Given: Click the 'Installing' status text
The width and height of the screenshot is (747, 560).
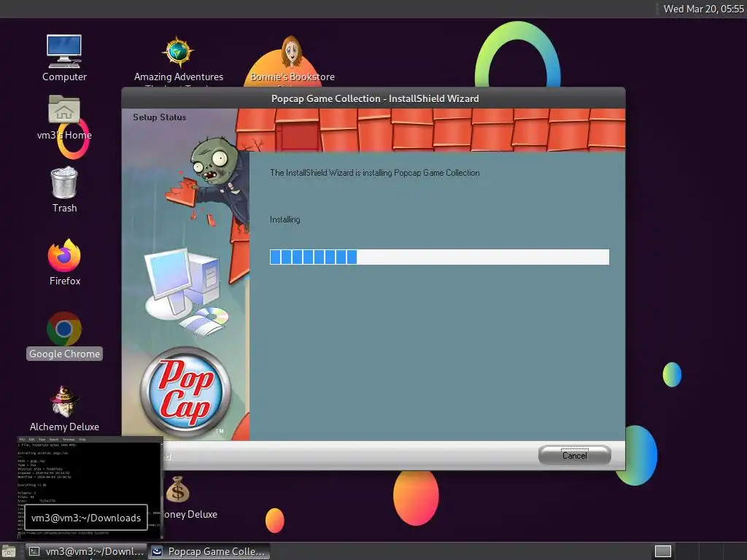Looking at the screenshot, I should pos(285,219).
